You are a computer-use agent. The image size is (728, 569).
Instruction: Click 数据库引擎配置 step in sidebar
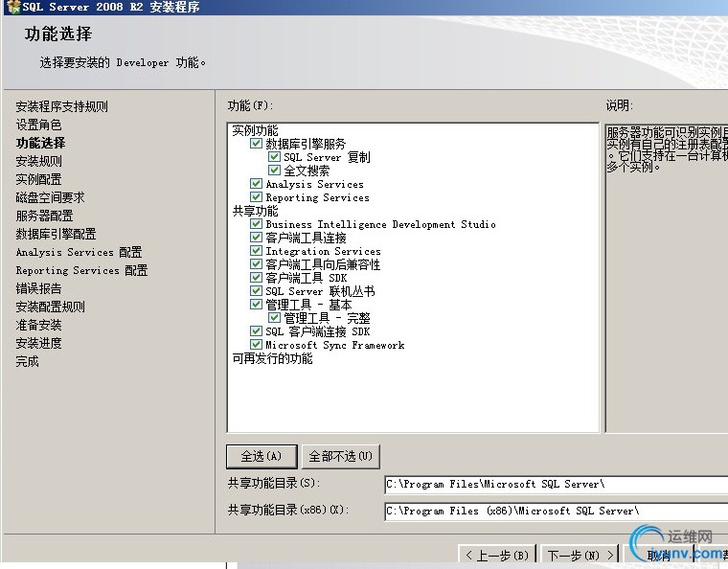click(56, 234)
